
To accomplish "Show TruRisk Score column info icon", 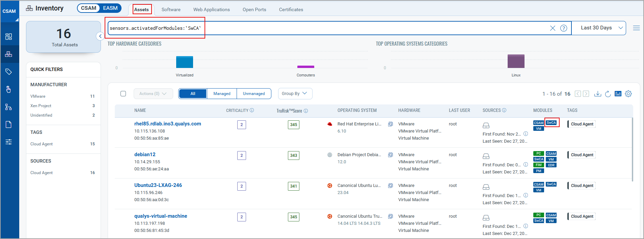I will (x=306, y=111).
